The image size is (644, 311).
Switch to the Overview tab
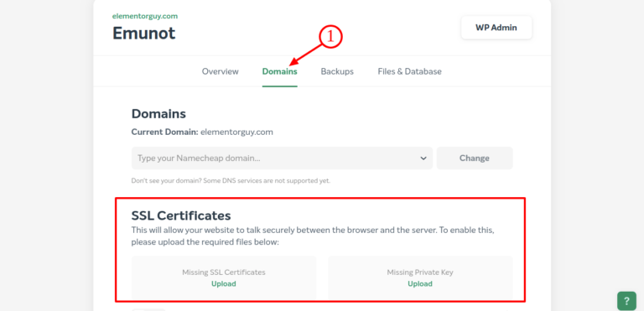221,71
